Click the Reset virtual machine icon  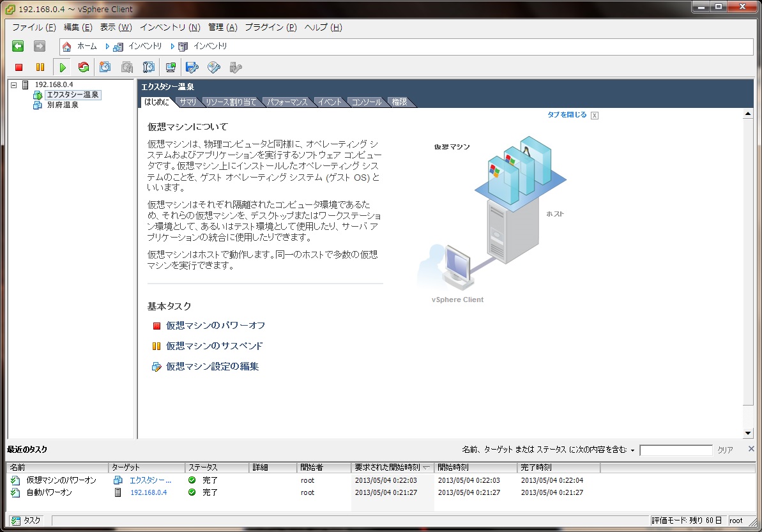point(84,67)
